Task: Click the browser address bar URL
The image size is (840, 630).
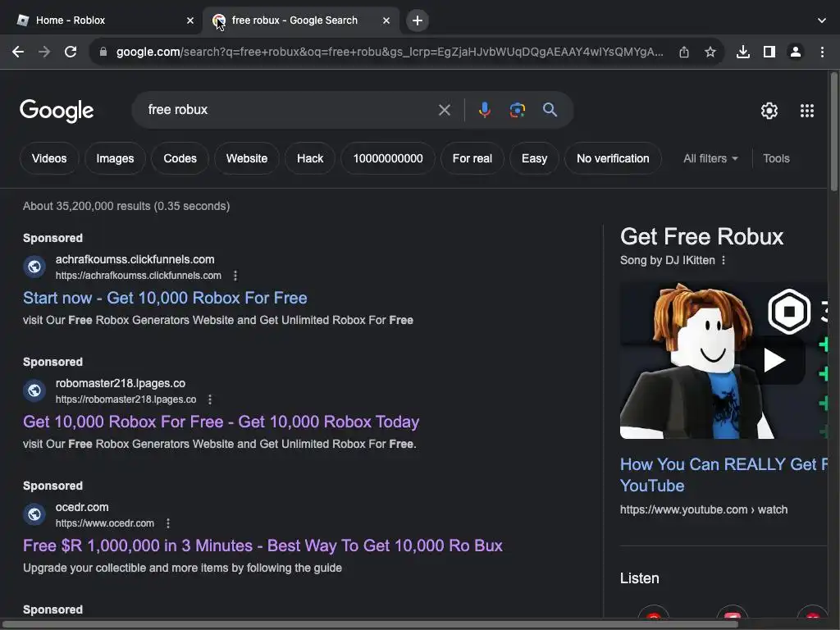Action: pos(390,52)
